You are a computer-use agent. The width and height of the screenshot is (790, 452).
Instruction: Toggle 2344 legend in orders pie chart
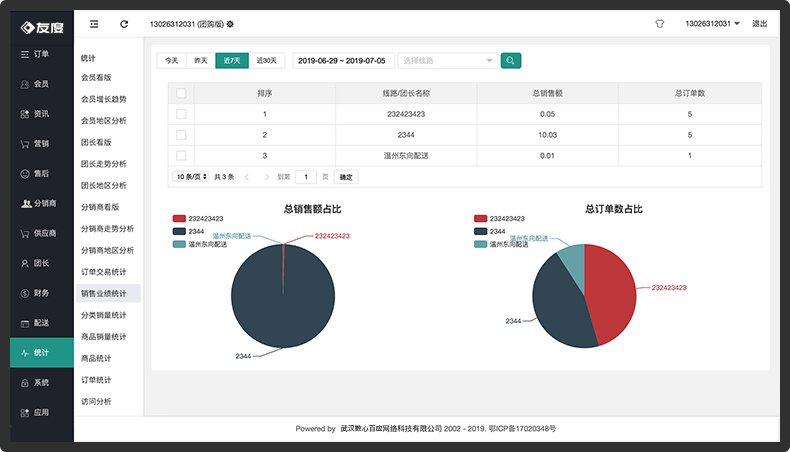coord(490,231)
